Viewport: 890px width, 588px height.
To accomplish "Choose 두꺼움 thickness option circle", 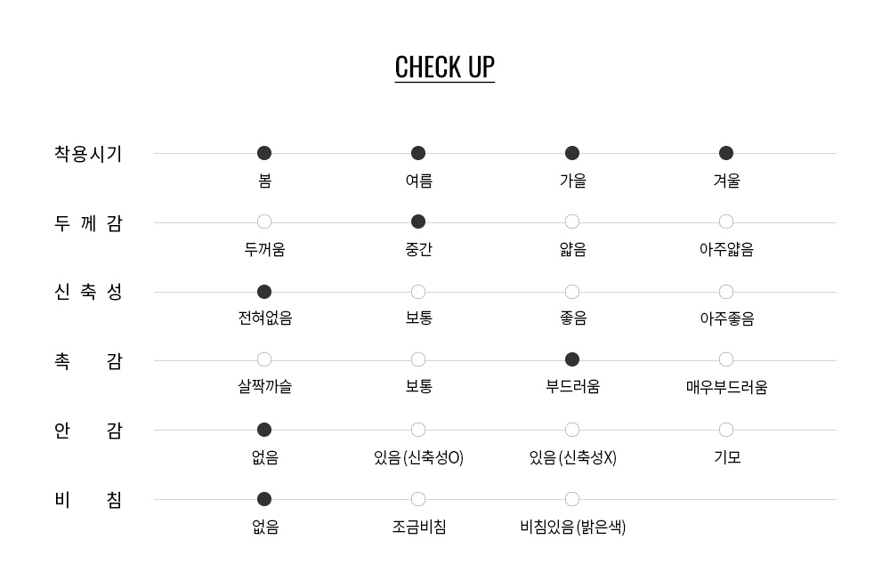I will tap(264, 222).
